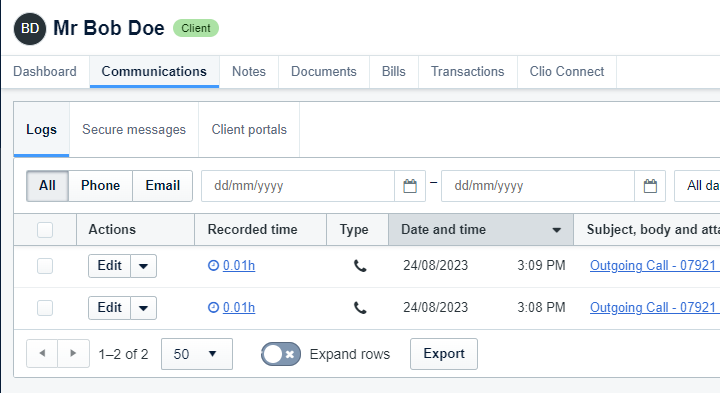
Task: Open end date calendar picker icon
Action: 650,186
